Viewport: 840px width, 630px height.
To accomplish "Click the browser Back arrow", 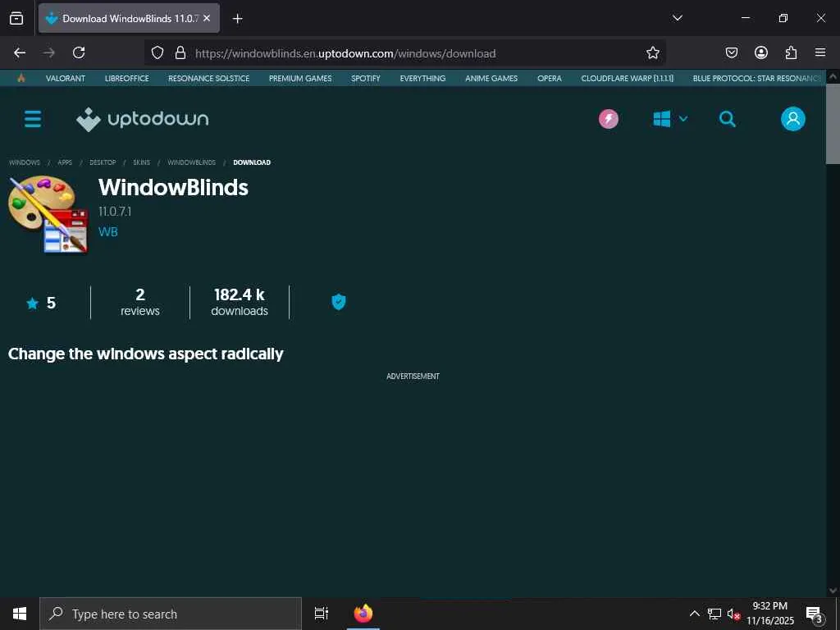I will 20,52.
